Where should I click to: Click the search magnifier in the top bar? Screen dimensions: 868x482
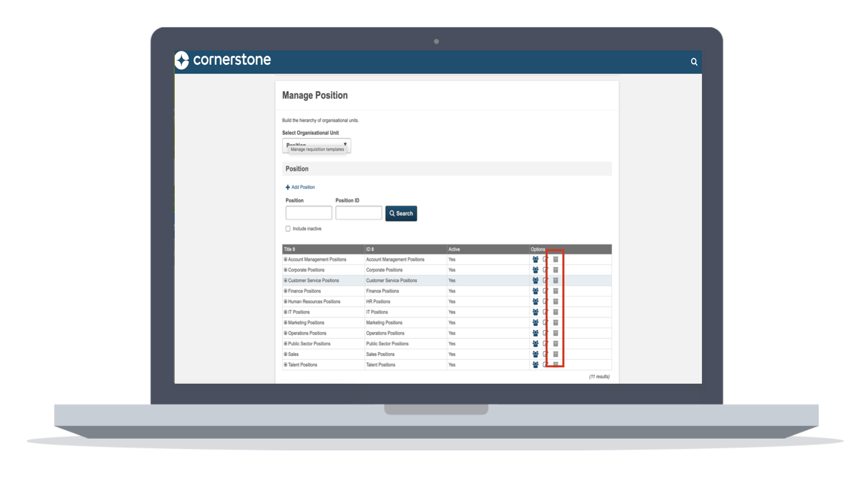click(x=694, y=62)
